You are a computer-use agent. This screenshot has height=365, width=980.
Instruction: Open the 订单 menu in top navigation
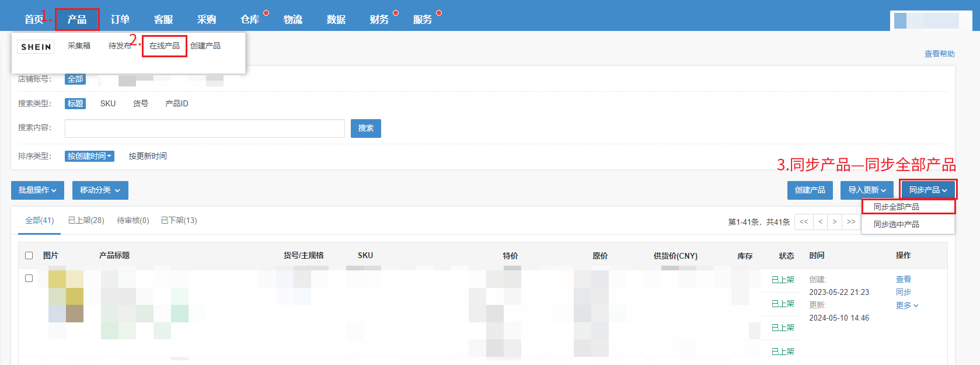120,19
